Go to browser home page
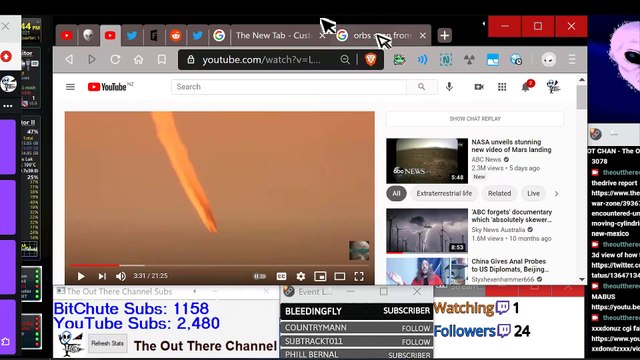The width and height of the screenshot is (640, 360). pyautogui.click(x=138, y=60)
